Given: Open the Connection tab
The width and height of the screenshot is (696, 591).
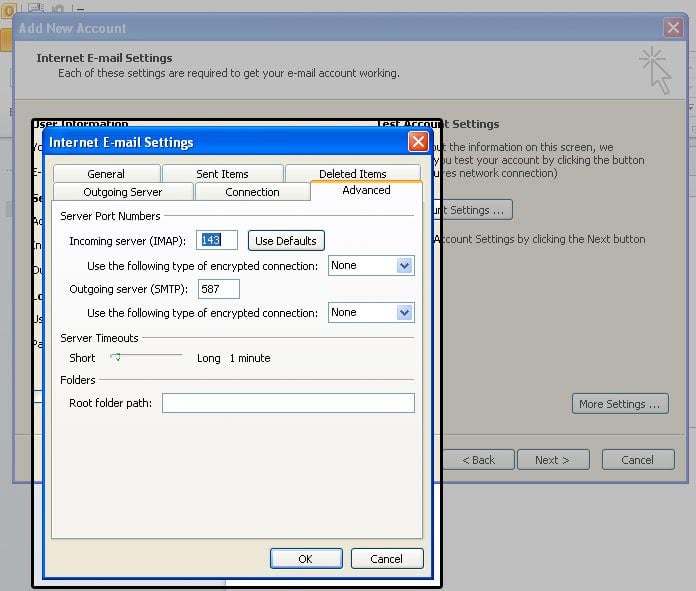Looking at the screenshot, I should click(252, 192).
